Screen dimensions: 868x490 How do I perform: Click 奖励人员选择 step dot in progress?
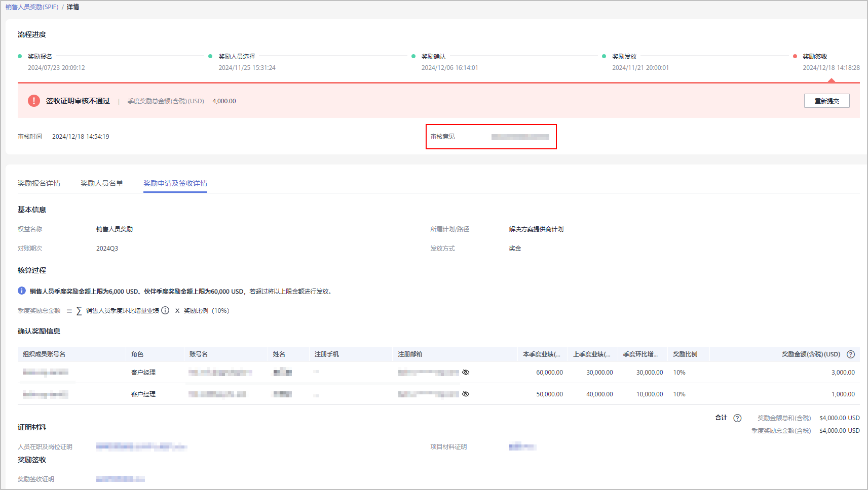[x=210, y=56]
